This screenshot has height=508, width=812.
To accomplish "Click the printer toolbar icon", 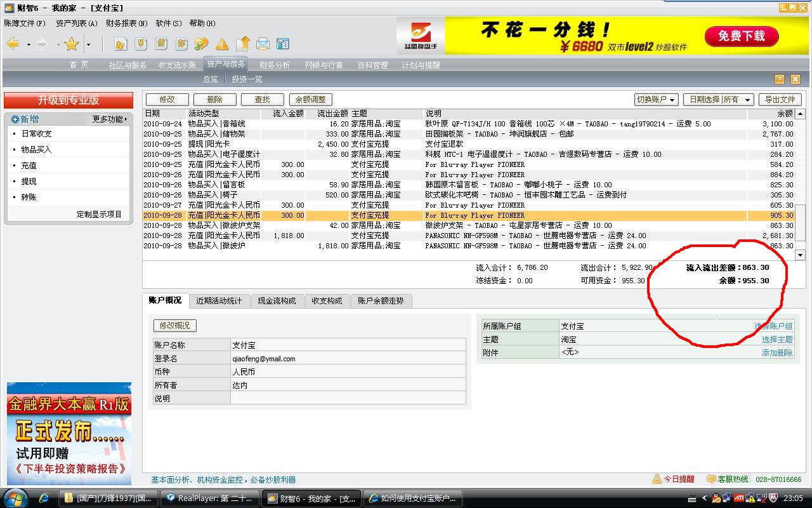I will pyautogui.click(x=263, y=44).
